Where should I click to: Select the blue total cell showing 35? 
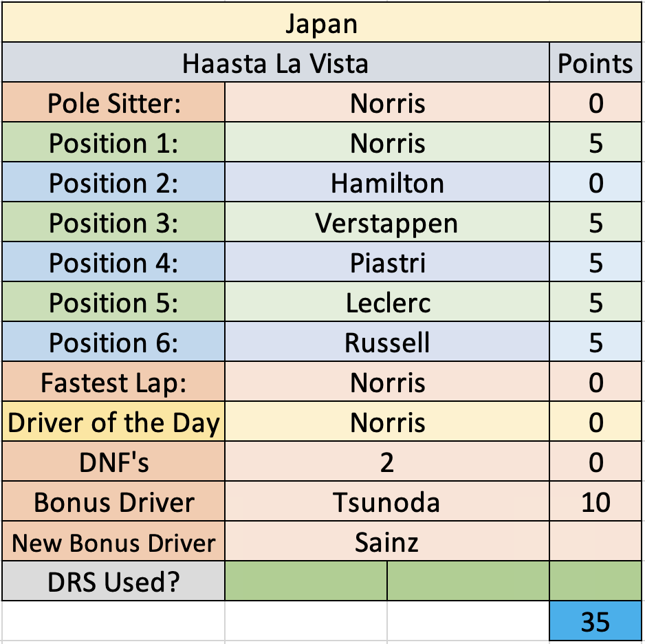click(x=595, y=621)
